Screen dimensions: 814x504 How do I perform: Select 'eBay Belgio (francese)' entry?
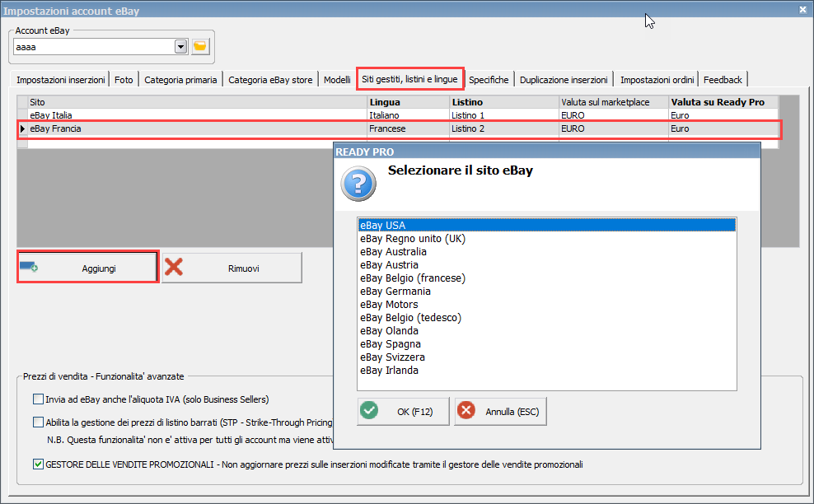pyautogui.click(x=546, y=278)
